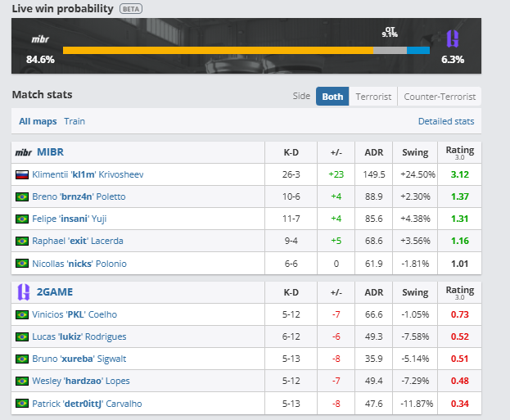
Task: Open the 2GAME team page link
Action: coord(55,291)
